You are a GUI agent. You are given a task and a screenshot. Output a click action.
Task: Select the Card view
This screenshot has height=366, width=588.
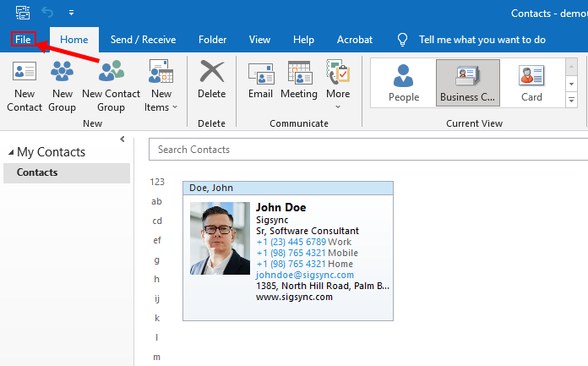pyautogui.click(x=531, y=83)
